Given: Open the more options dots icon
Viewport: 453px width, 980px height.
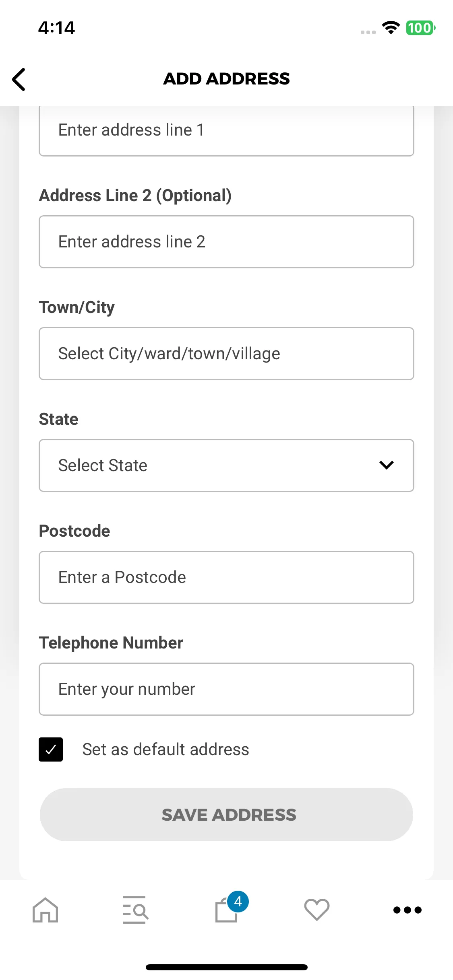Looking at the screenshot, I should [407, 910].
